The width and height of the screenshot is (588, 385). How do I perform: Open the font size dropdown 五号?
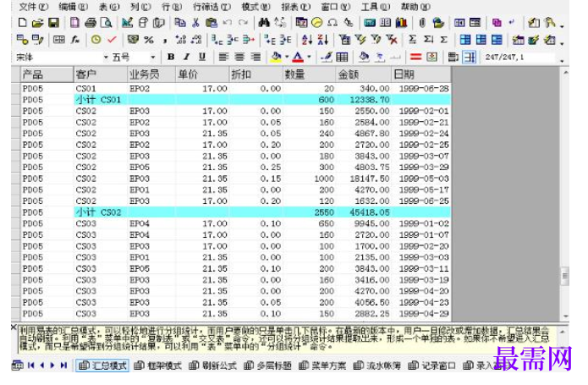point(152,58)
